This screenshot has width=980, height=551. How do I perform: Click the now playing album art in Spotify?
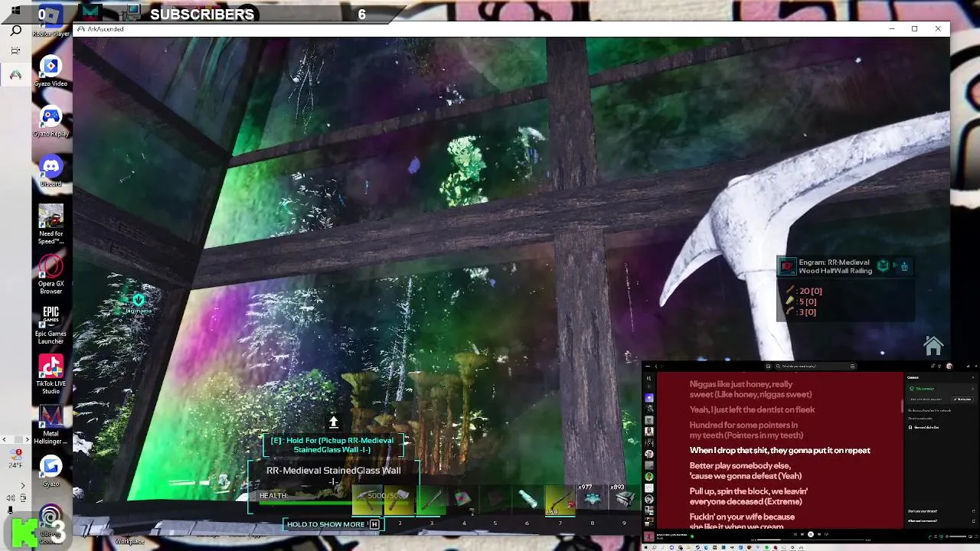click(648, 536)
